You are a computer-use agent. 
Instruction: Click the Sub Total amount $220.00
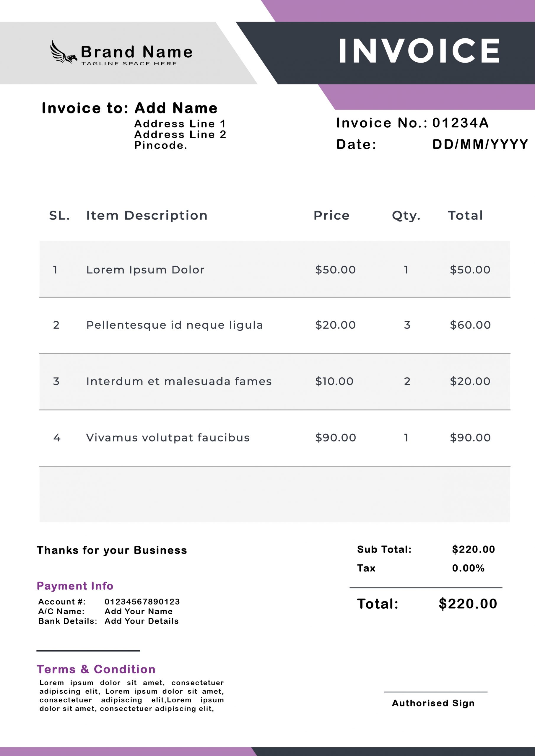tap(473, 549)
